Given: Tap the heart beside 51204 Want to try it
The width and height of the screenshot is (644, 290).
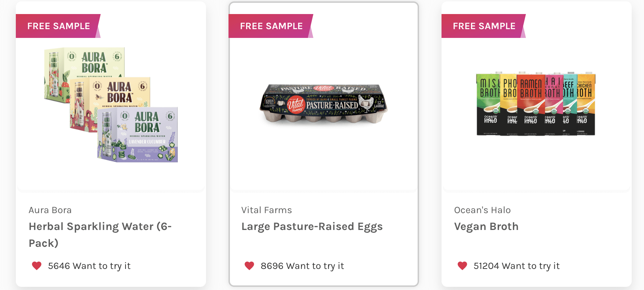Looking at the screenshot, I should pyautogui.click(x=462, y=266).
